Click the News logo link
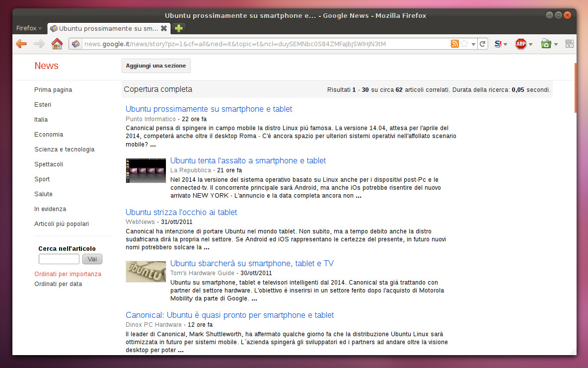588x368 pixels. 47,66
